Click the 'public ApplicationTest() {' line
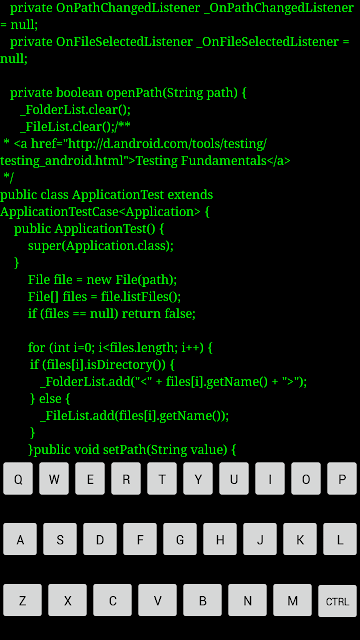Viewport: 360px width, 640px height. tap(89, 229)
